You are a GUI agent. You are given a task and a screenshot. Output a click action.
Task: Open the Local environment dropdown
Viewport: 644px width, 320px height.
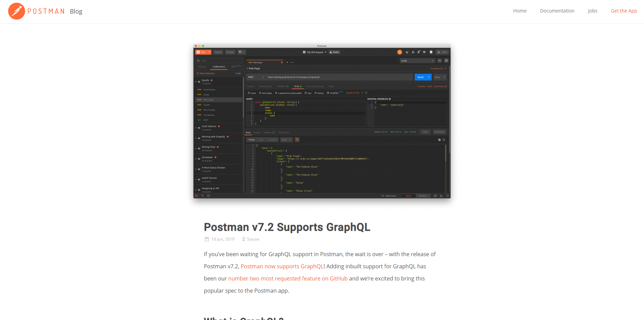[x=417, y=61]
